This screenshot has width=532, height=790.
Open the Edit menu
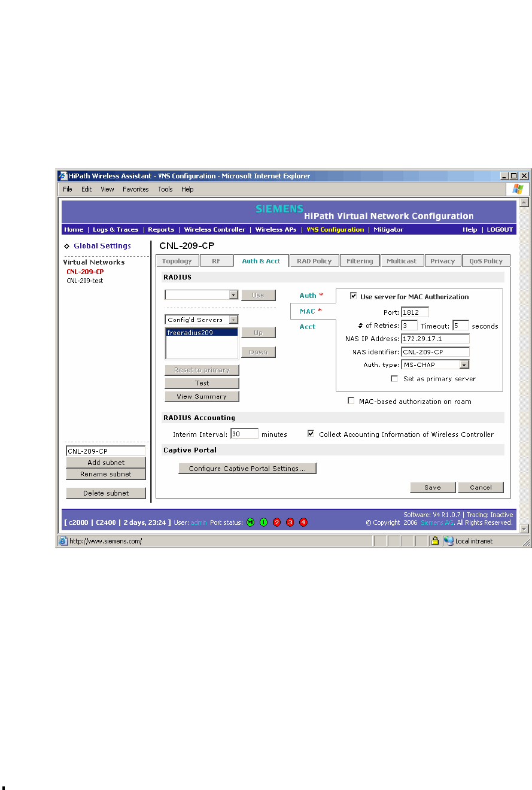[87, 189]
